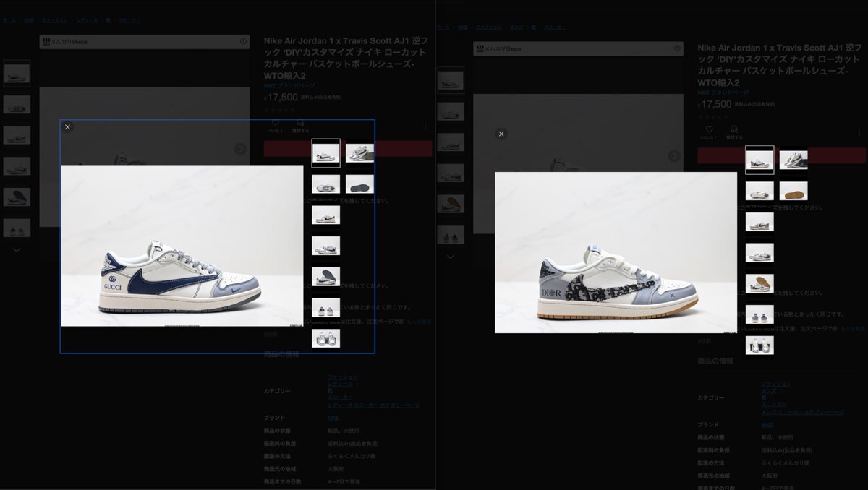
Task: Open the three-dot more menu on left page
Action: click(425, 126)
